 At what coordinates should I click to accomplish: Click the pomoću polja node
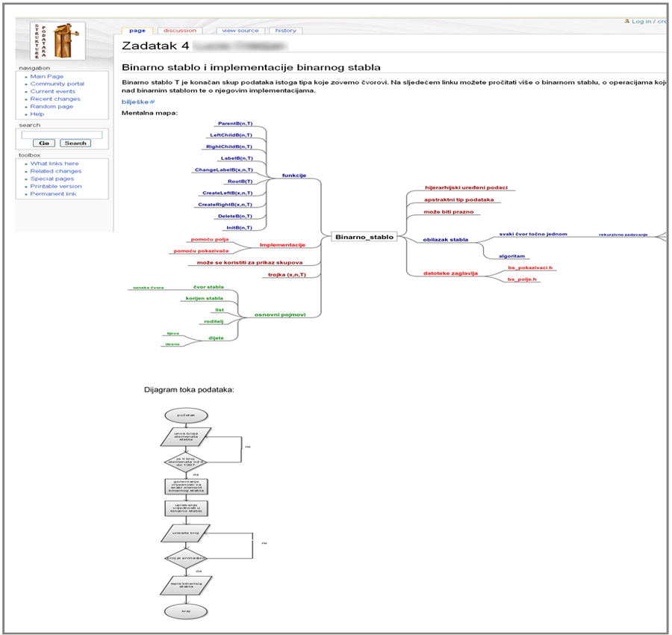point(210,239)
